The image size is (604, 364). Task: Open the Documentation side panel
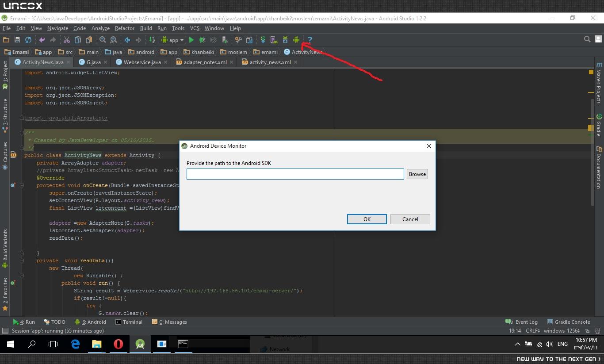599,168
